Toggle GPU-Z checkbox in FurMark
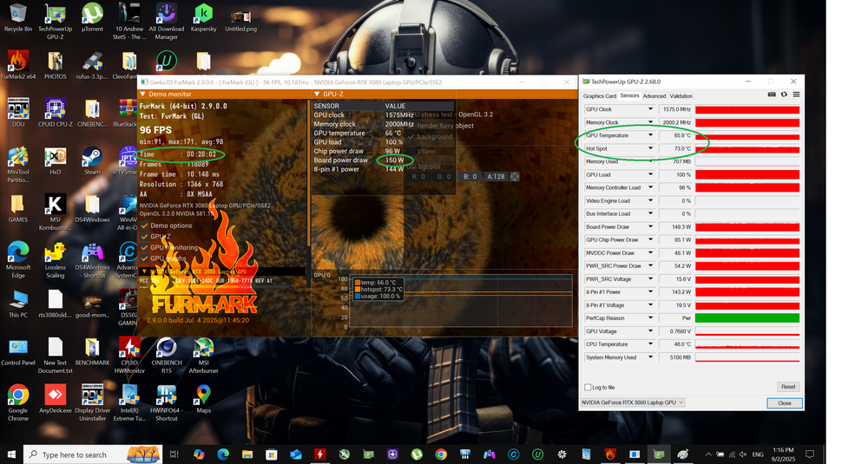This screenshot has height=464, width=868. [x=144, y=236]
